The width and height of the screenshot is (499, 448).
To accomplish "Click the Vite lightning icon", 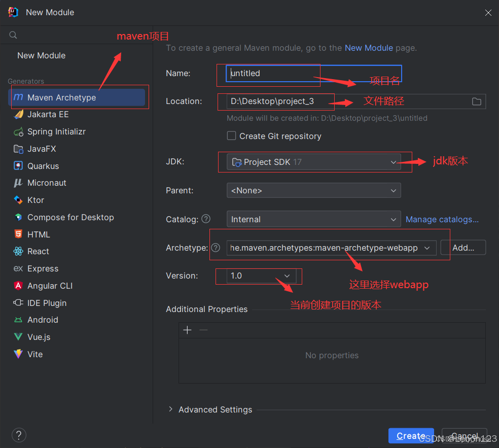I will pos(18,354).
